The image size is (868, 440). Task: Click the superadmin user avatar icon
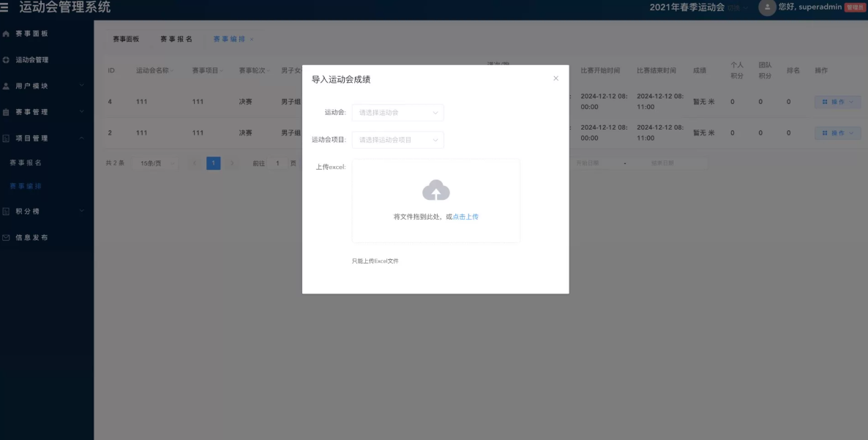click(767, 7)
